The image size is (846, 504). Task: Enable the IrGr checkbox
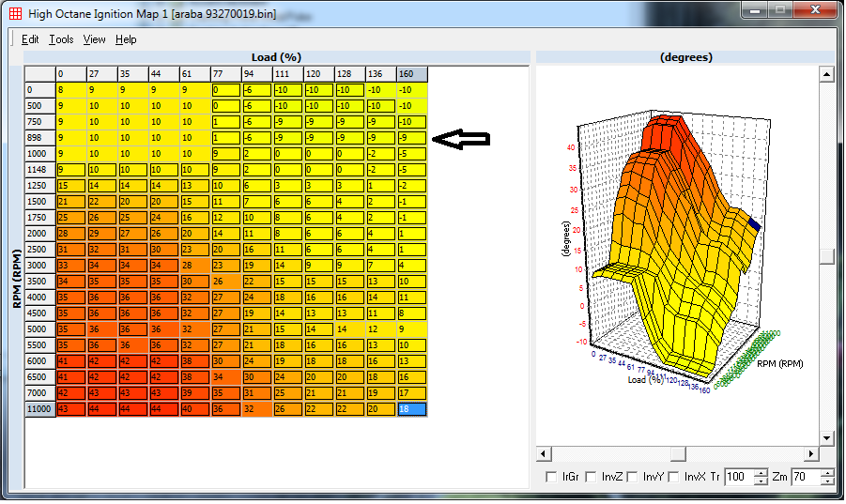[553, 478]
